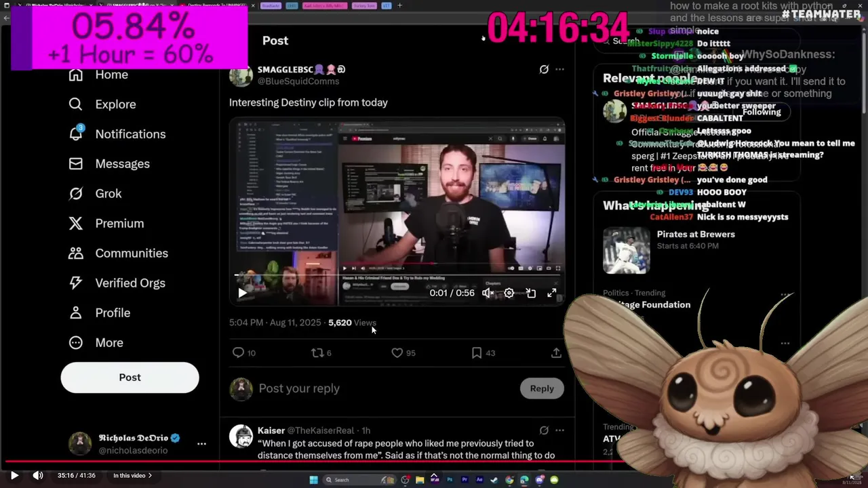The image size is (868, 488).
Task: Open Grok icon on Kaiser's reply
Action: point(544,430)
